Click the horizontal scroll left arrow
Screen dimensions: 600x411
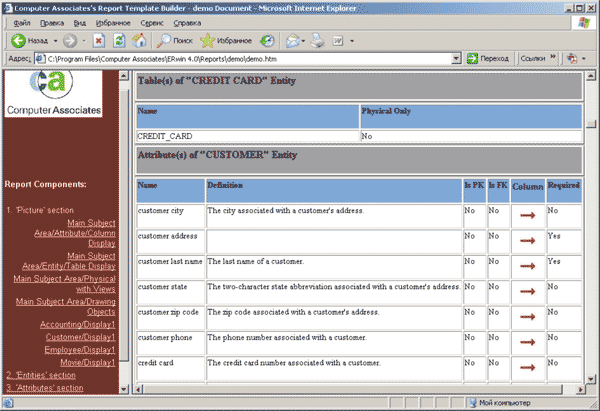point(139,390)
